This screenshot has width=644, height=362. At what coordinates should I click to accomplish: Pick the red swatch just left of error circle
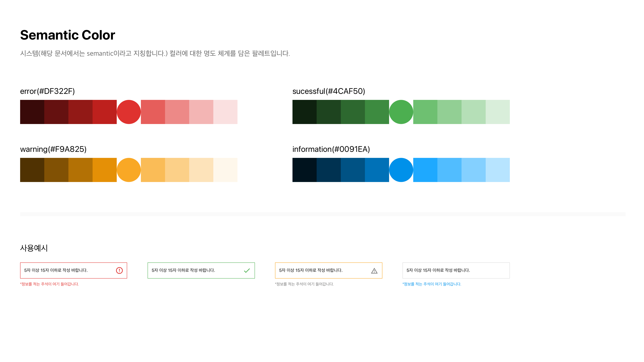click(x=104, y=112)
